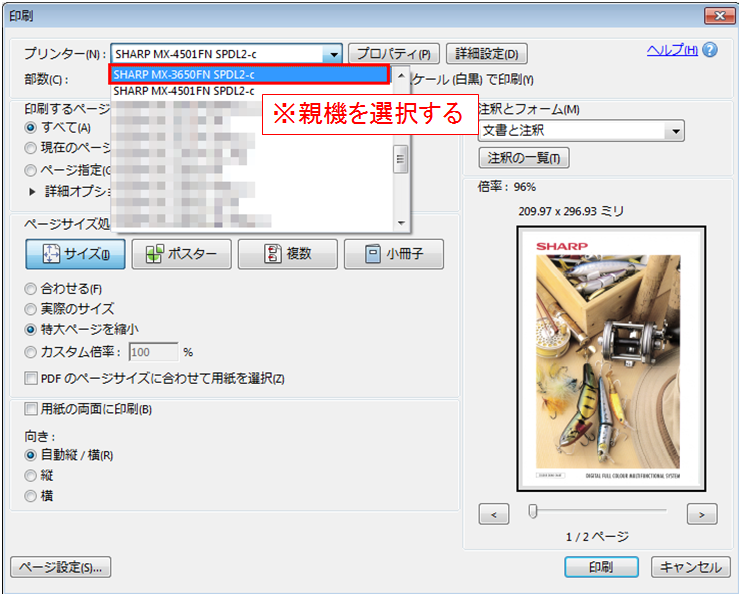Switch to 複数 multiple pages mode
This screenshot has height=600, width=743.
pyautogui.click(x=288, y=254)
